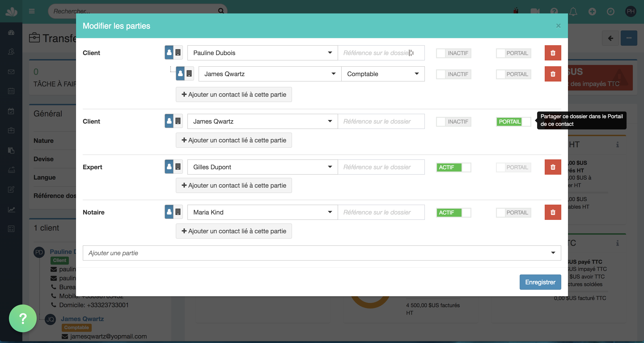This screenshot has width=644, height=343.
Task: Click reference field for Pauline Dubois
Action: [x=381, y=53]
